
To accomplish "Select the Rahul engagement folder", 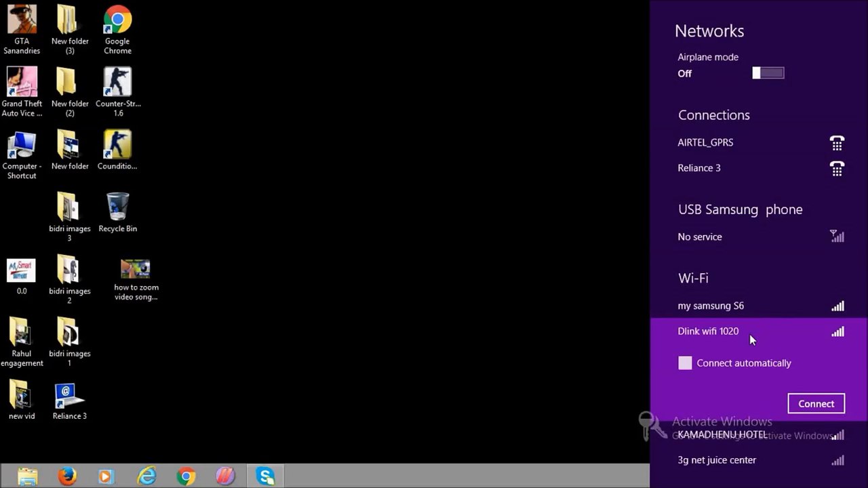I will pyautogui.click(x=22, y=342).
